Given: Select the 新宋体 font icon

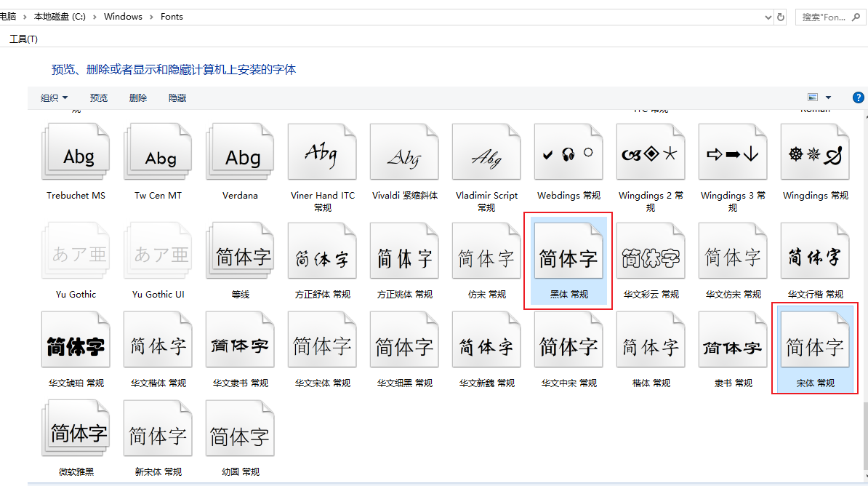Looking at the screenshot, I should (x=158, y=429).
